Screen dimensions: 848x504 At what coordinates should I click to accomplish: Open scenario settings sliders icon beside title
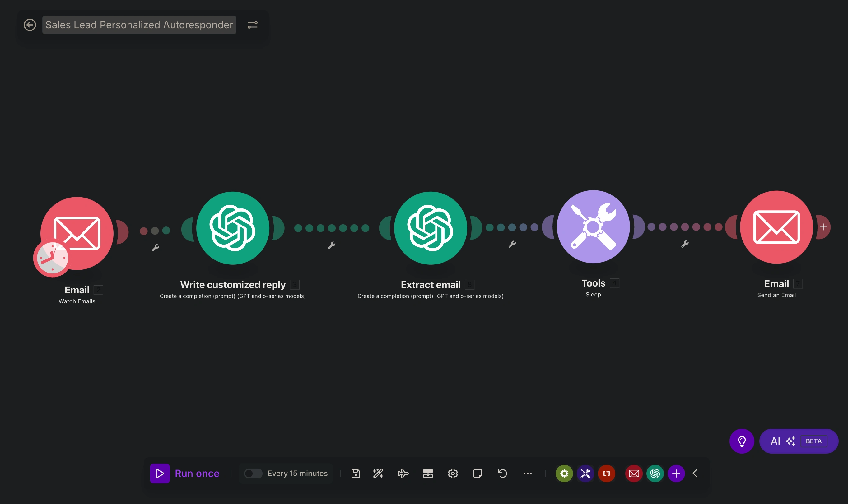pos(252,25)
